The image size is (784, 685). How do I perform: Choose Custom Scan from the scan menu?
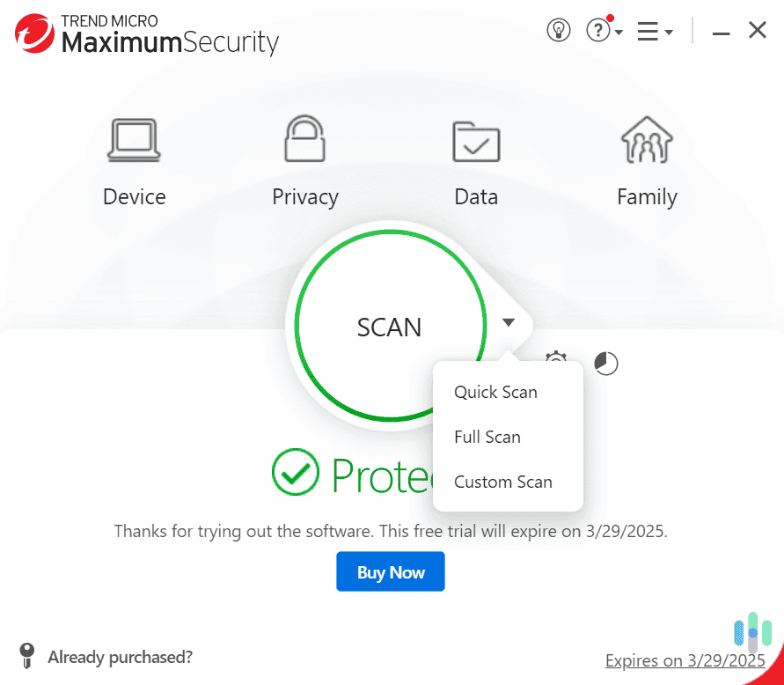pyautogui.click(x=502, y=482)
